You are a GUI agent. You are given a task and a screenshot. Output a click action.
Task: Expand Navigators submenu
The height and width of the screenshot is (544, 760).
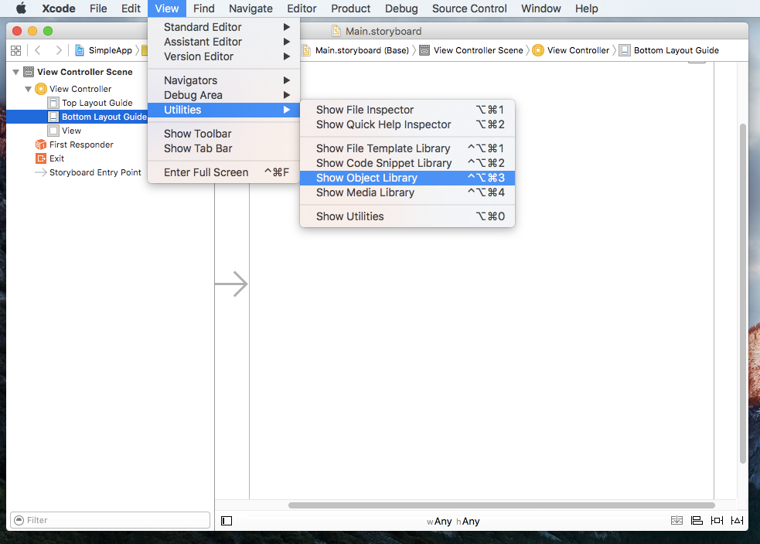tap(224, 80)
